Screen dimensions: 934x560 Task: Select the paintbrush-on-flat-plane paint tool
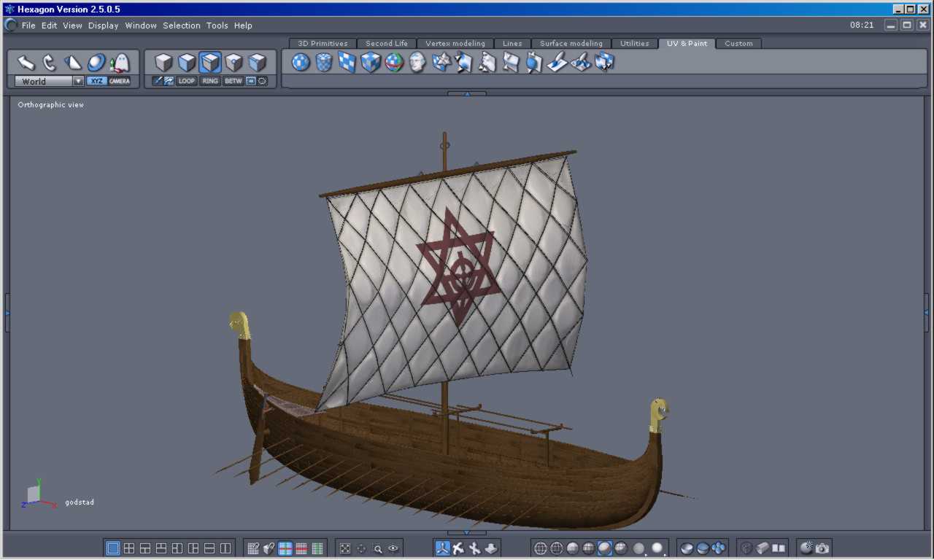557,63
